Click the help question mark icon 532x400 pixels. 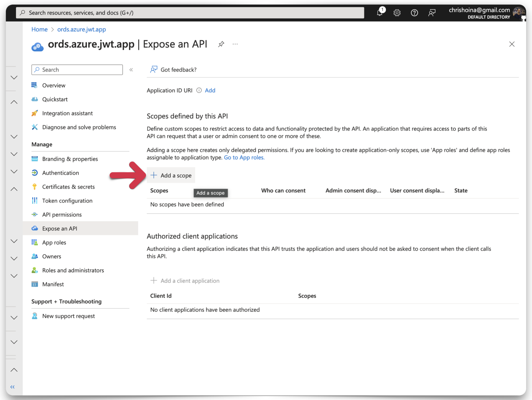pyautogui.click(x=414, y=13)
